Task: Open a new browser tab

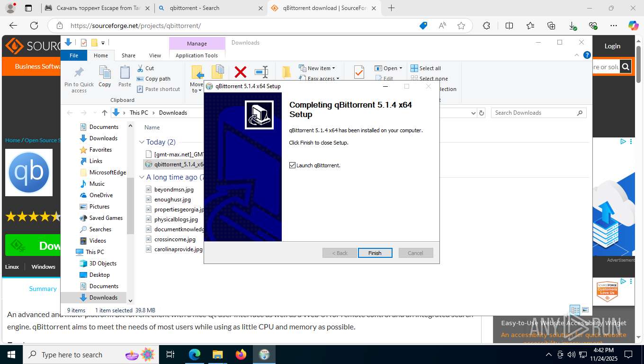Action: (x=391, y=8)
